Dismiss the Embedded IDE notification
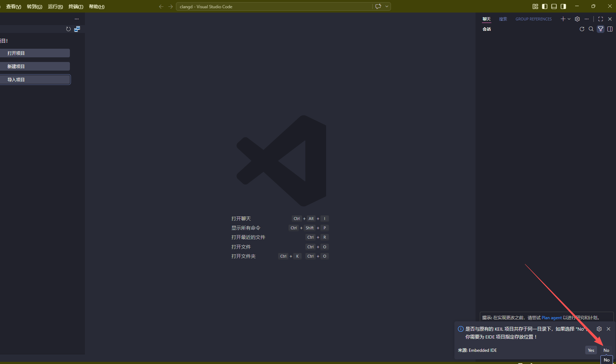Image resolution: width=616 pixels, height=364 pixels. [x=608, y=329]
